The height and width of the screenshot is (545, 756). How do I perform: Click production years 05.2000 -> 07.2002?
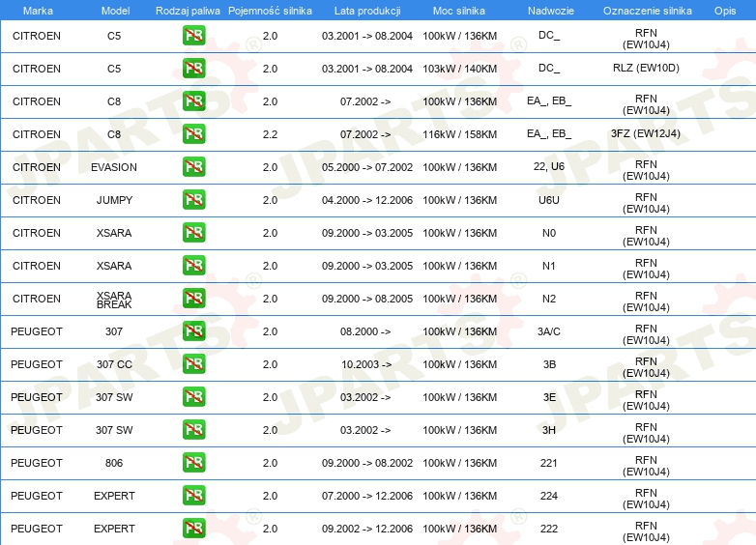point(367,167)
